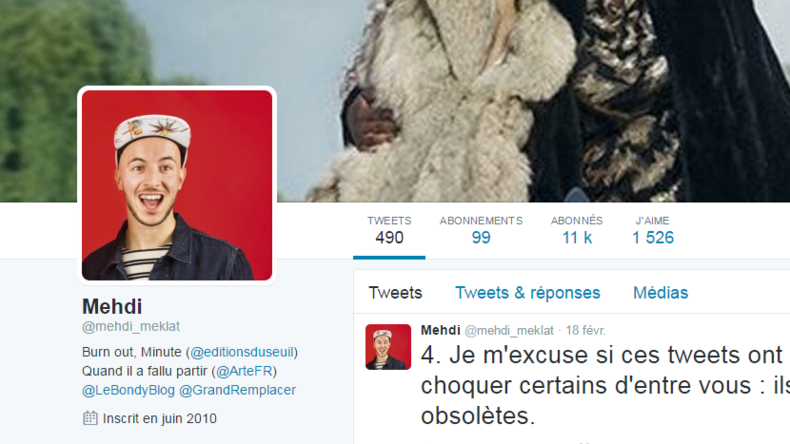Image resolution: width=790 pixels, height=444 pixels.
Task: Follow the @editionsduseuil mention link
Action: pyautogui.click(x=242, y=352)
